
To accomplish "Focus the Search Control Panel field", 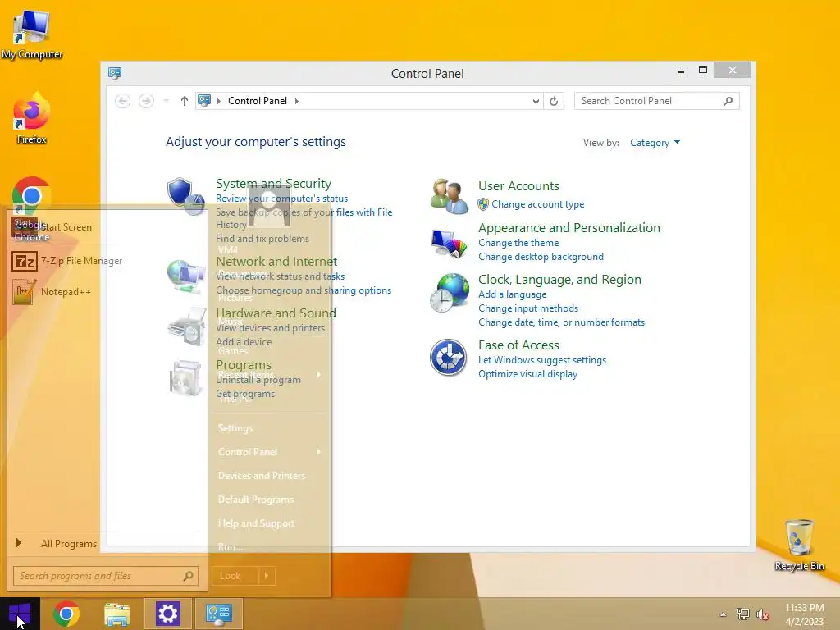I will point(656,101).
